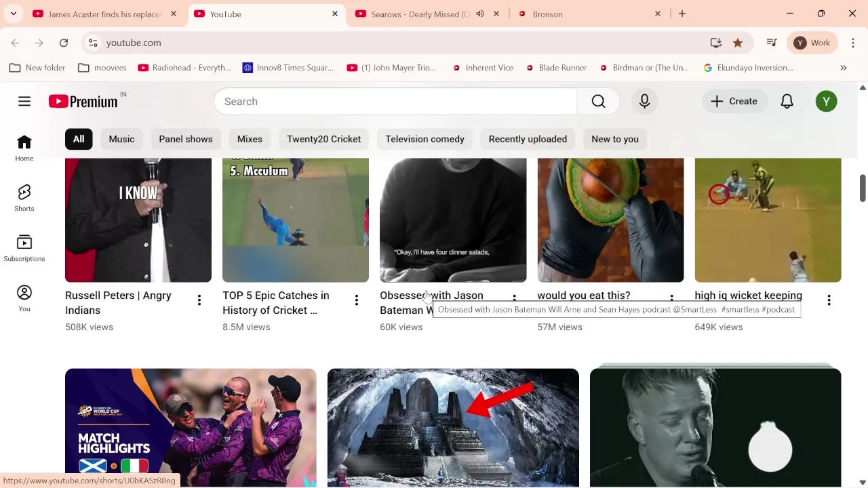Click the search magnifier button
The height and width of the screenshot is (488, 868).
point(598,102)
